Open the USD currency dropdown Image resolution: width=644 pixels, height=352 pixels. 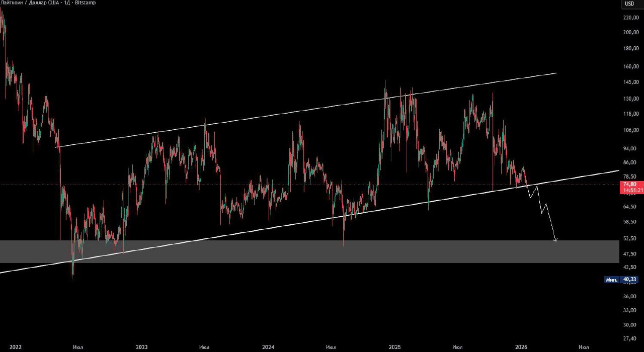[x=629, y=4]
